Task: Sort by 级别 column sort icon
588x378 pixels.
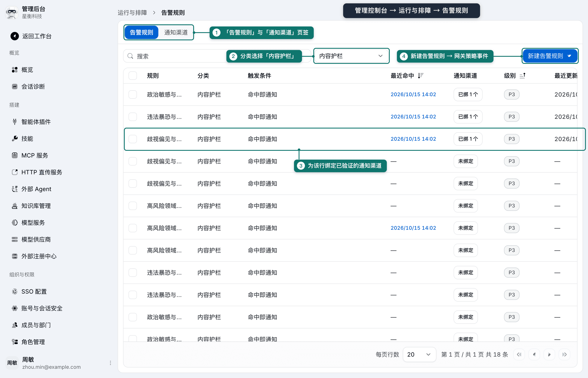Action: coord(522,76)
